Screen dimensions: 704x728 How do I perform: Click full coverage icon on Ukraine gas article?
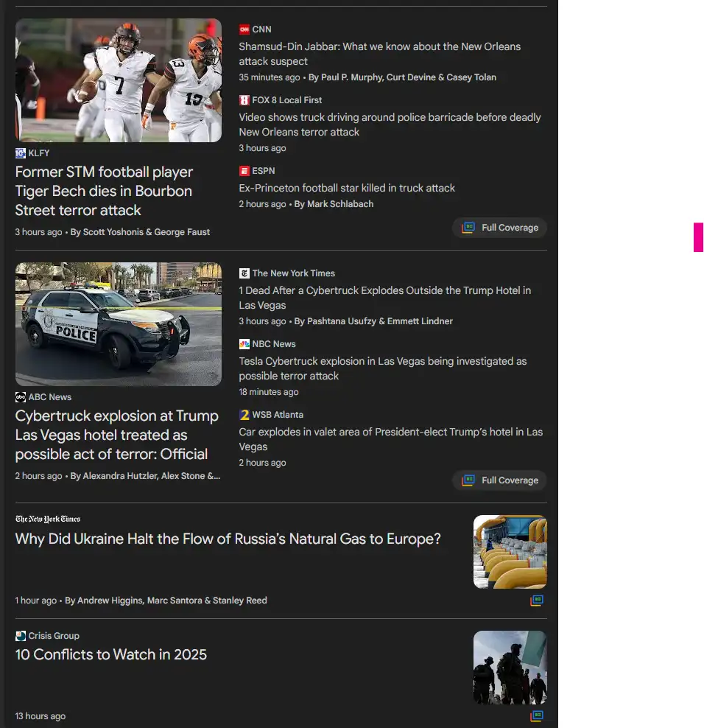coord(537,601)
